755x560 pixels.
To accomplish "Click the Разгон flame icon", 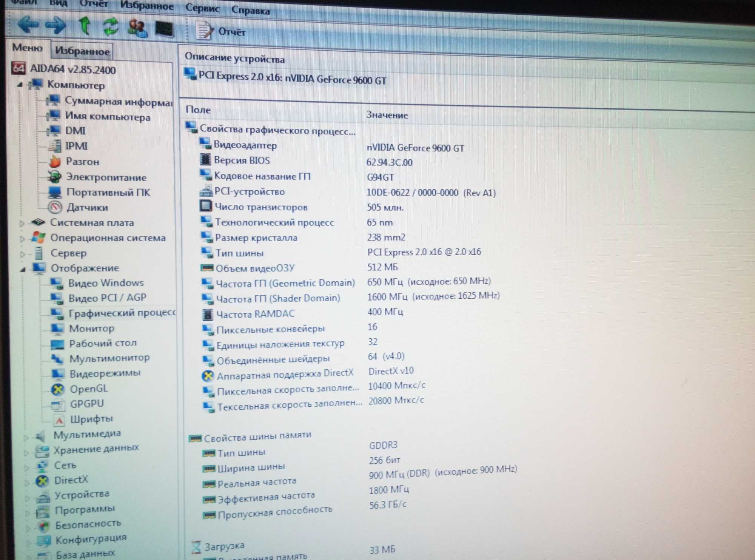I will pyautogui.click(x=55, y=161).
